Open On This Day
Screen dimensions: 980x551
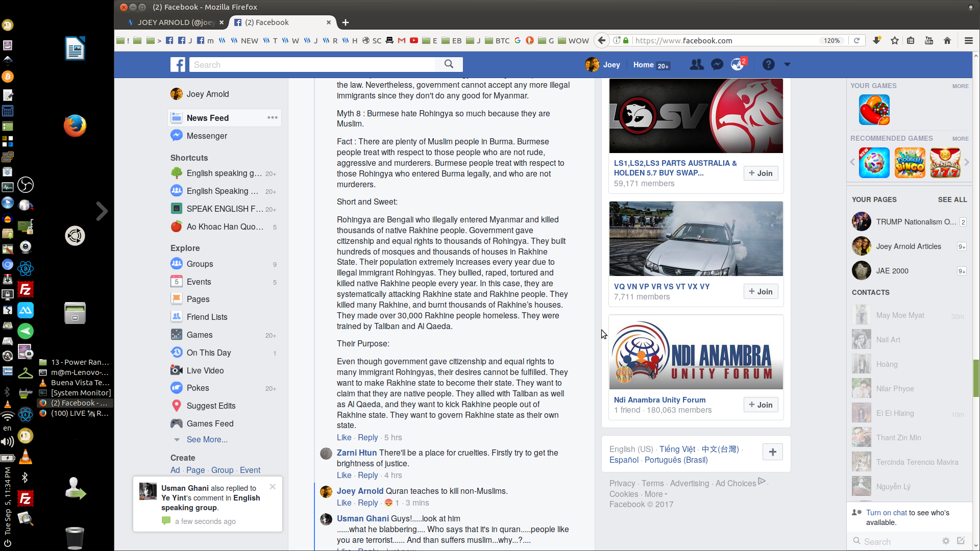tap(209, 353)
